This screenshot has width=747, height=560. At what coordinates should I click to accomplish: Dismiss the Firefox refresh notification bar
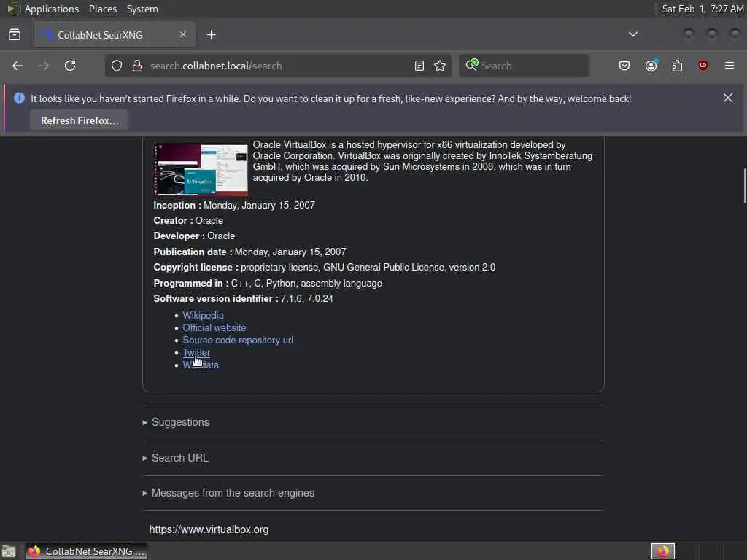pyautogui.click(x=728, y=98)
